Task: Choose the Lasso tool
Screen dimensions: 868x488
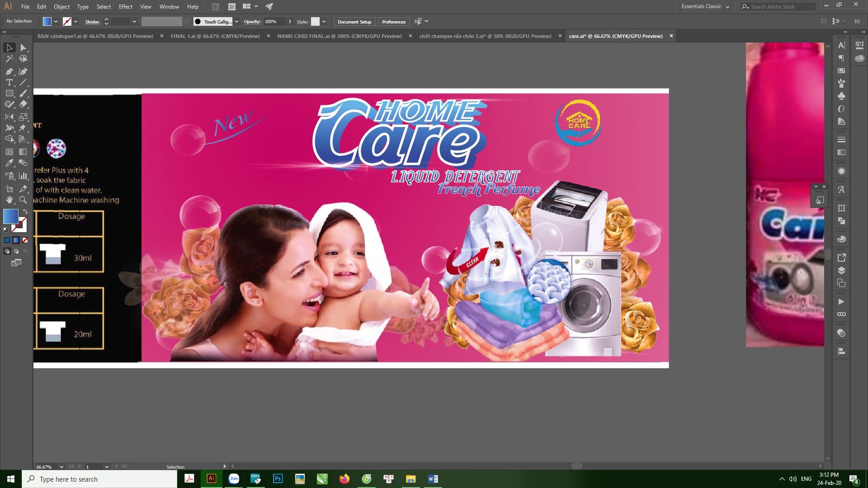Action: click(x=24, y=59)
